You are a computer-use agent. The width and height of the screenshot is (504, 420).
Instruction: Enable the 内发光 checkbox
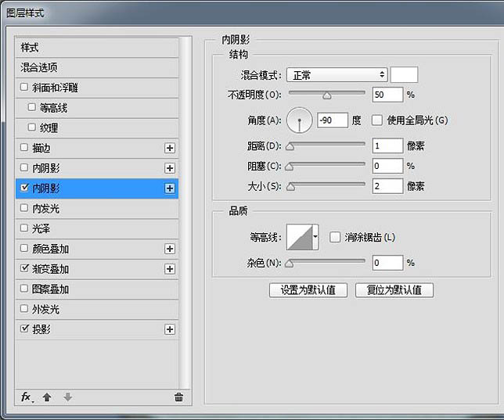24,208
